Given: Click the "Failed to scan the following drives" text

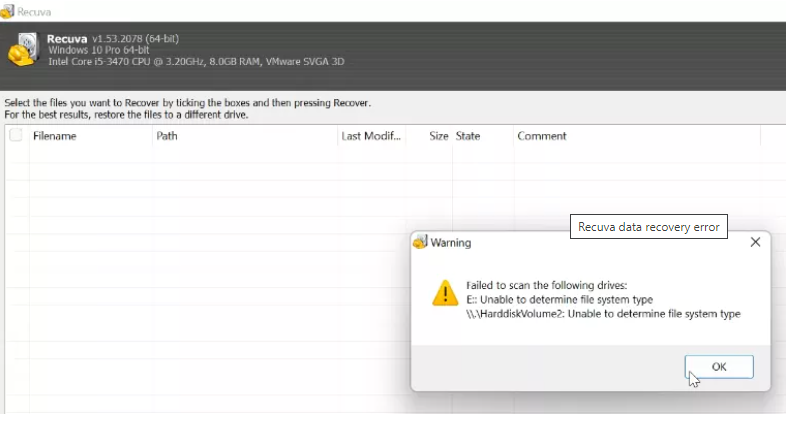Looking at the screenshot, I should pos(546,285).
